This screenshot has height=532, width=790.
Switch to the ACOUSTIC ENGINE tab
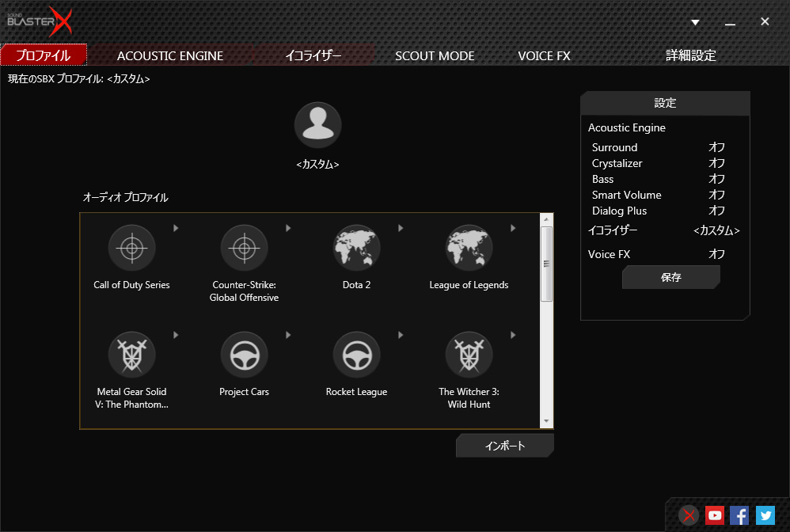[x=170, y=55]
